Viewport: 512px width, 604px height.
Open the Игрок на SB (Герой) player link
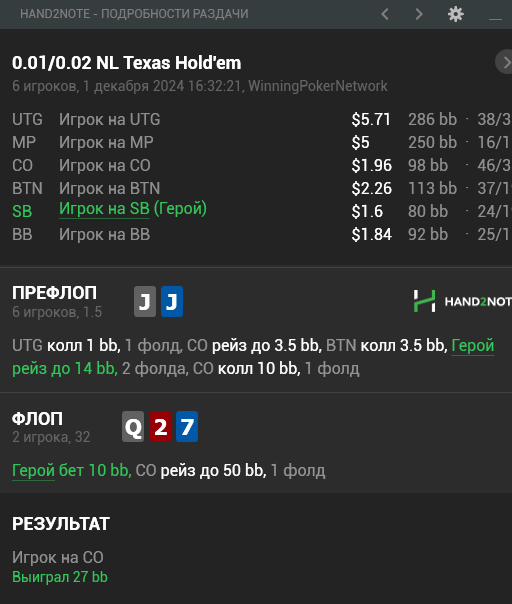(133, 209)
